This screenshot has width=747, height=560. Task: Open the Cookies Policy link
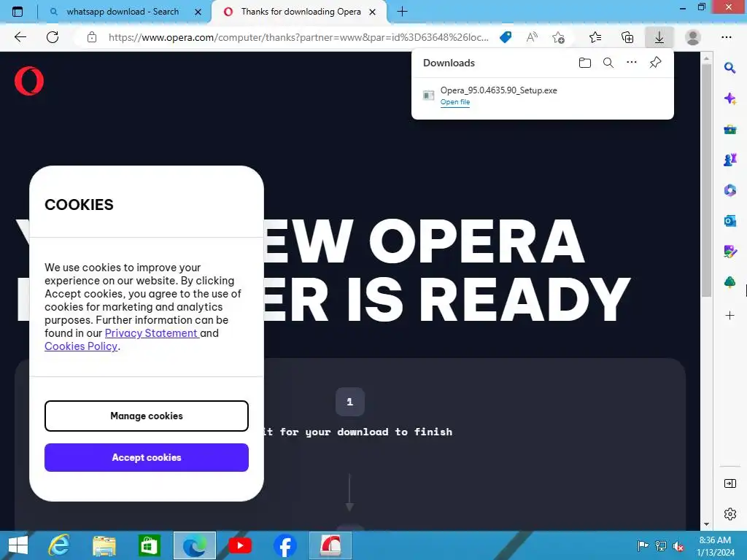[x=81, y=346]
